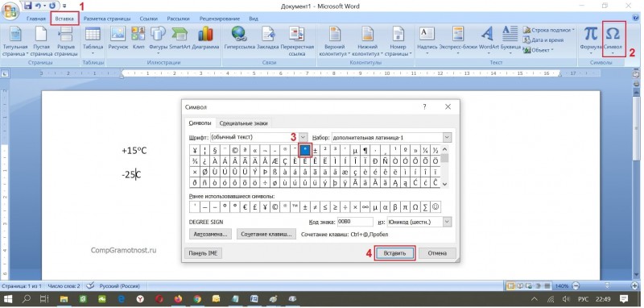The width and height of the screenshot is (644, 308).
Task: Click the spelling check status icon
Action: pos(90,285)
